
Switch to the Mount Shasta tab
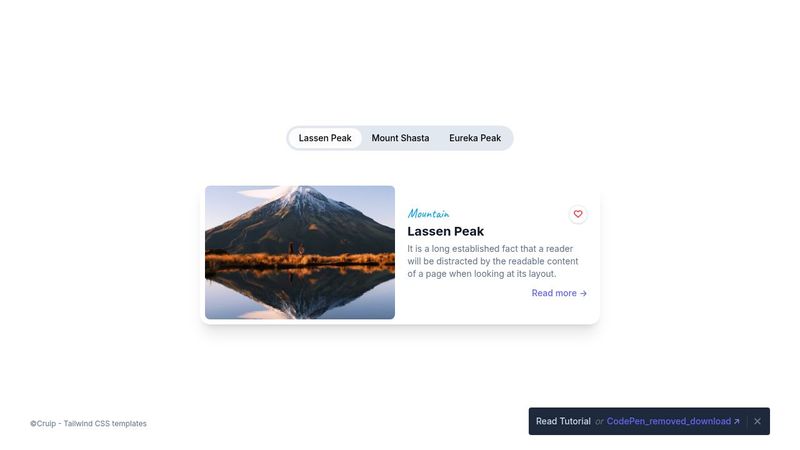[400, 138]
